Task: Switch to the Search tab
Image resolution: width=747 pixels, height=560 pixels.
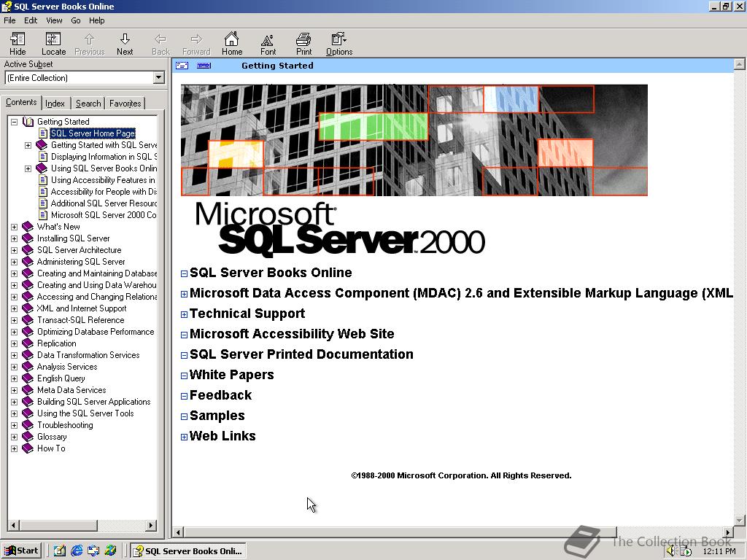Action: point(88,104)
